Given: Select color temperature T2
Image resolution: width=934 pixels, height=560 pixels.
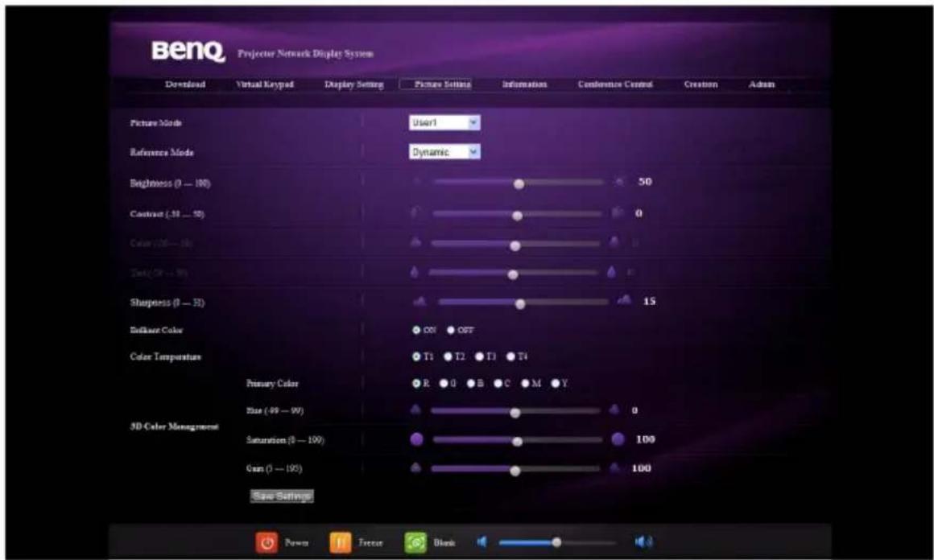Looking at the screenshot, I should (448, 356).
